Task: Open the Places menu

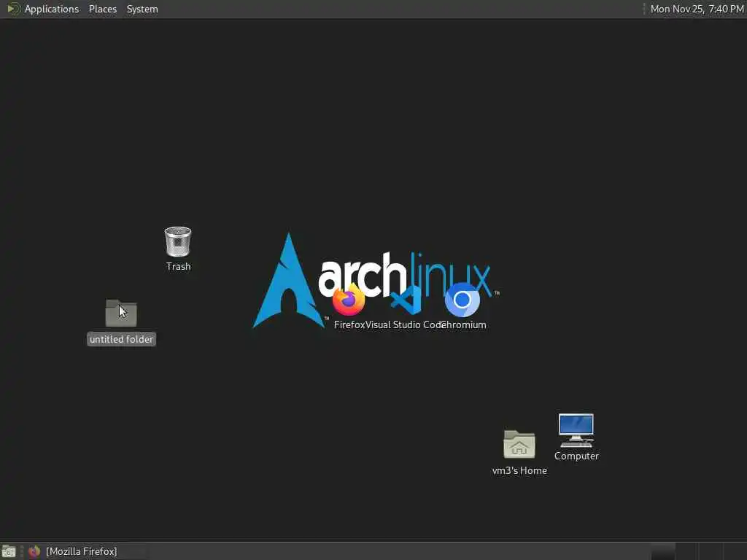Action: 102,9
